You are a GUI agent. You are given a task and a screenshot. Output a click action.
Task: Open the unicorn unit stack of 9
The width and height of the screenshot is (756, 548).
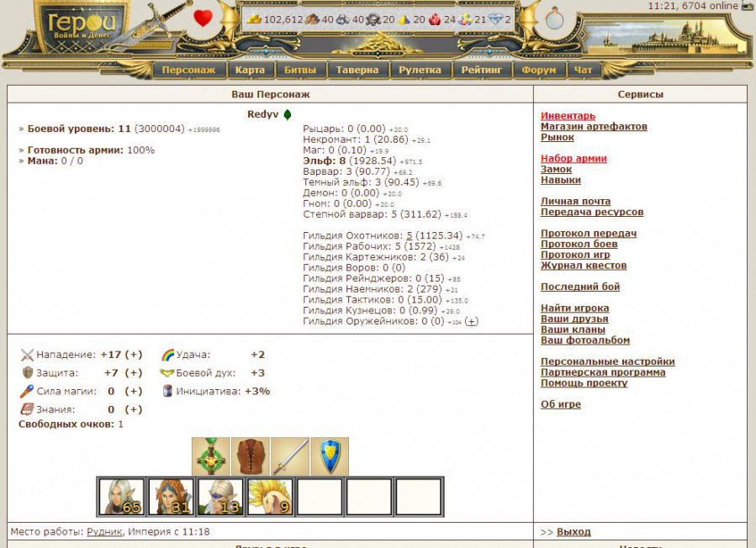[271, 497]
